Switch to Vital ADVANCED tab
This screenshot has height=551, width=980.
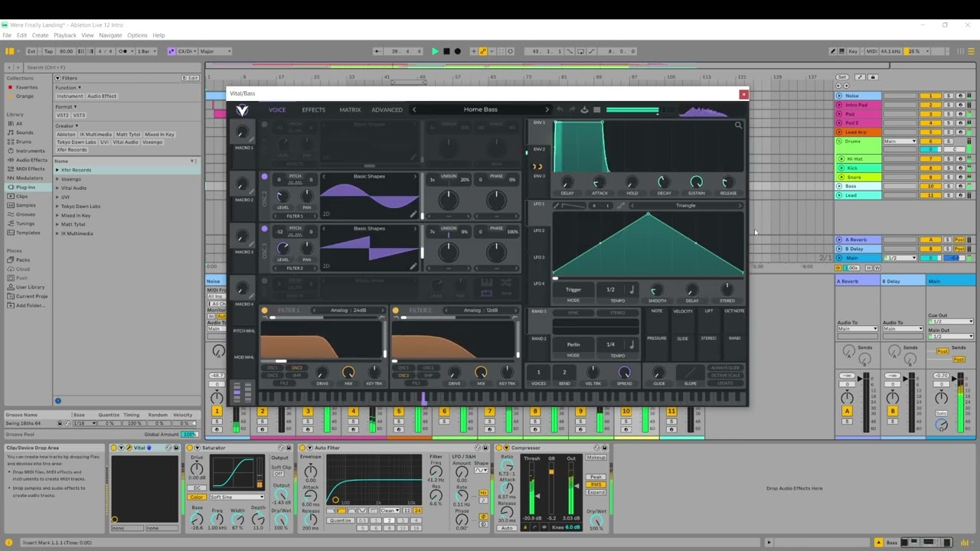tap(387, 110)
